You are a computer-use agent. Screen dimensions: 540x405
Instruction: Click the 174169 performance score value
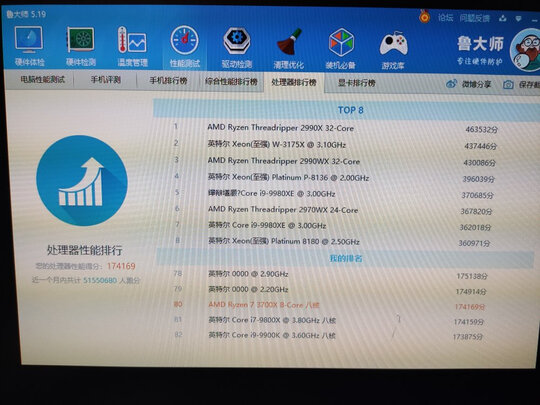click(x=121, y=266)
